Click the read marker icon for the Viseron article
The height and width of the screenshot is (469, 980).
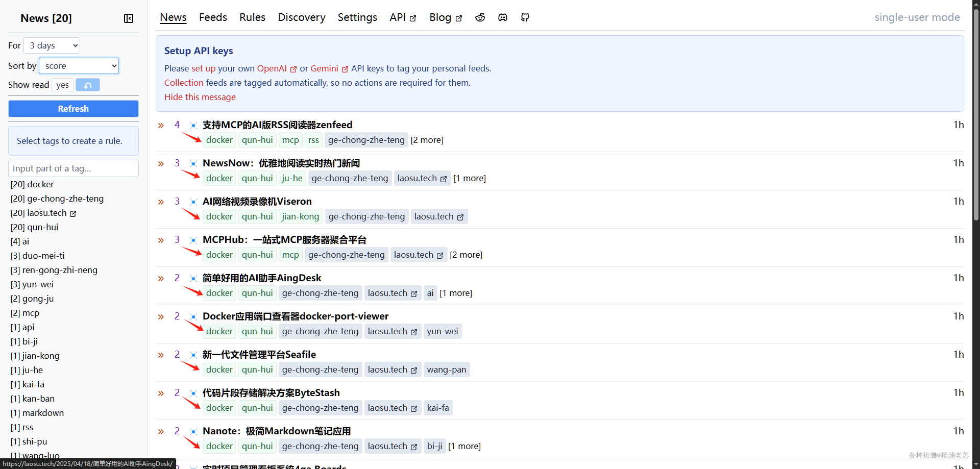pos(193,202)
